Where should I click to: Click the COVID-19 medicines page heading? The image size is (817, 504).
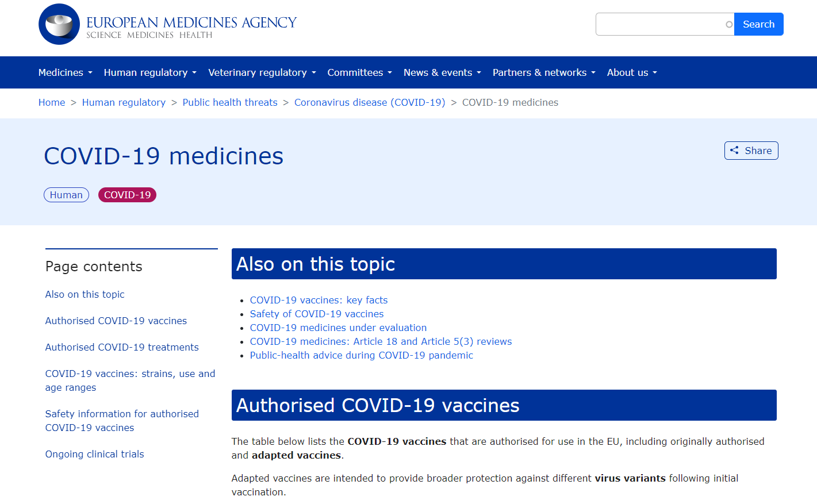(x=164, y=156)
